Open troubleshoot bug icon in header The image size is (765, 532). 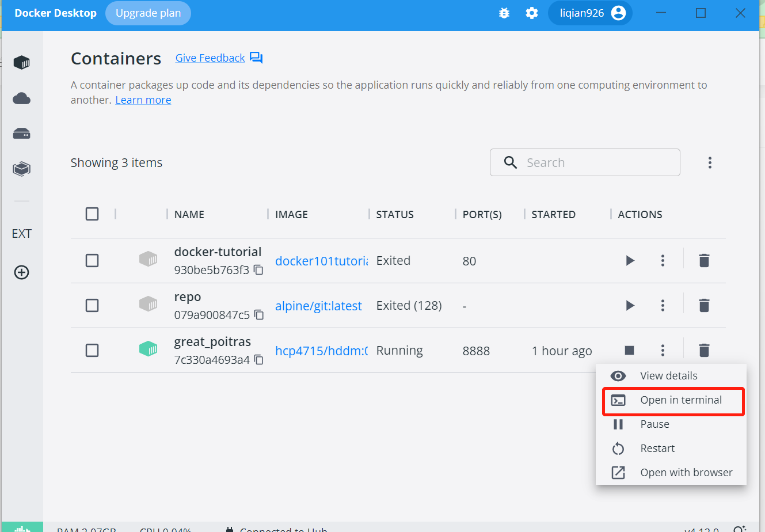504,13
